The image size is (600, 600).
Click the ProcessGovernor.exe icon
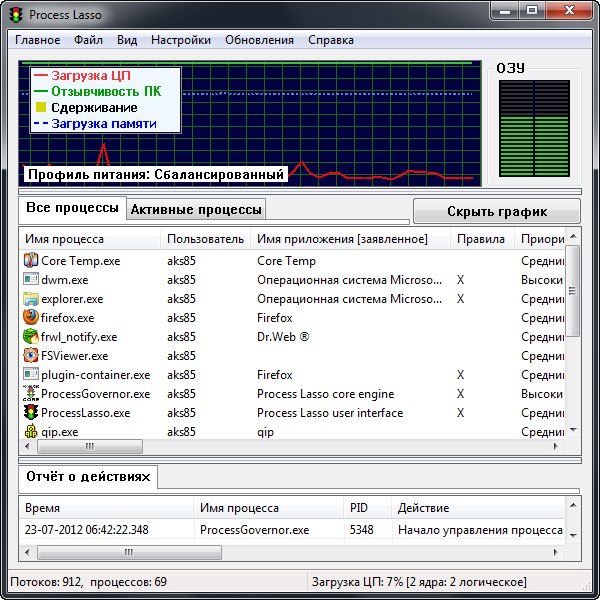30,394
